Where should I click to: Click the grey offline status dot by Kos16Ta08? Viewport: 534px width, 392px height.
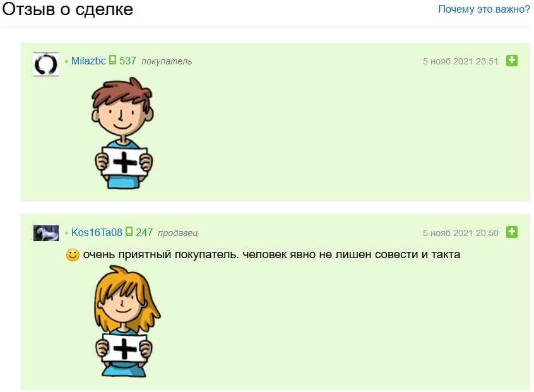[x=67, y=234]
